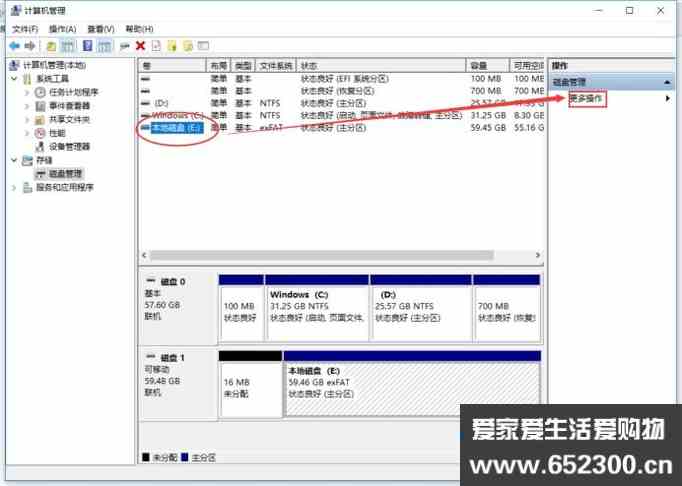682x486 pixels.
Task: Select the Windows (C:) 31.25 GB partition block
Action: click(317, 307)
